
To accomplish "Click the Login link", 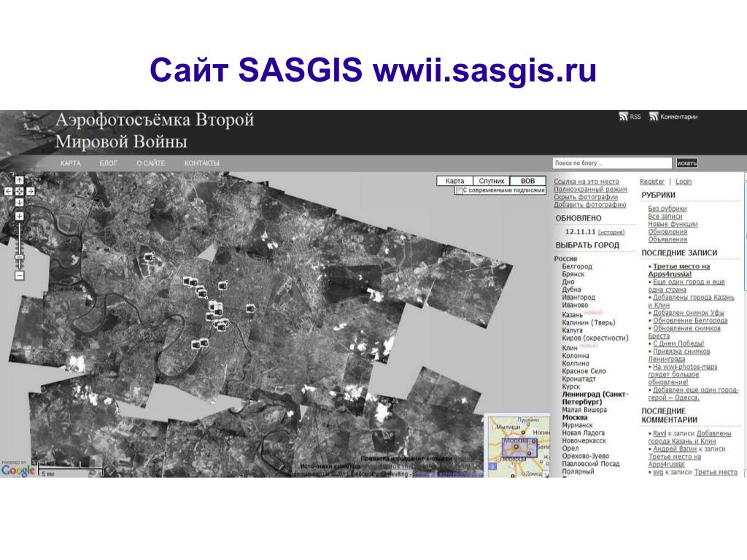I will [683, 182].
